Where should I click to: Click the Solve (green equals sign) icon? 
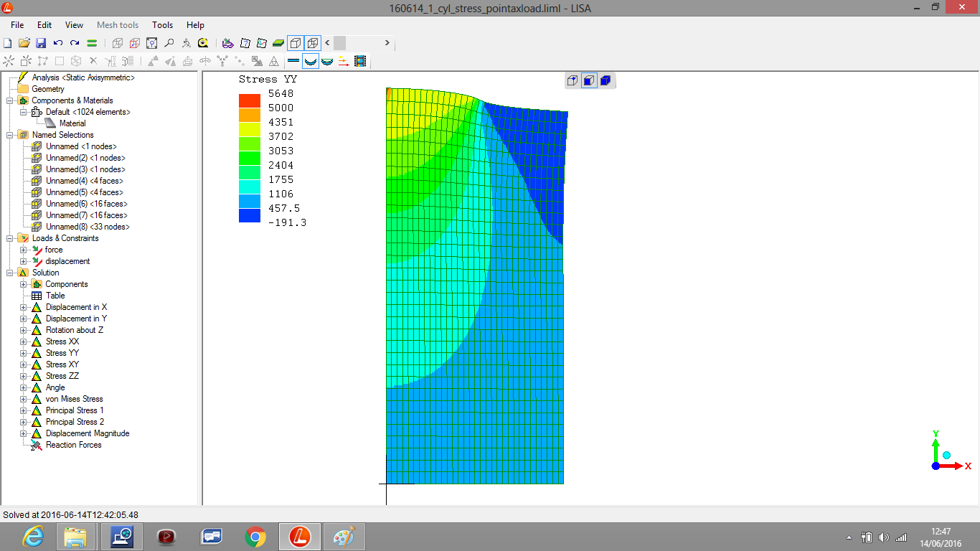click(92, 43)
